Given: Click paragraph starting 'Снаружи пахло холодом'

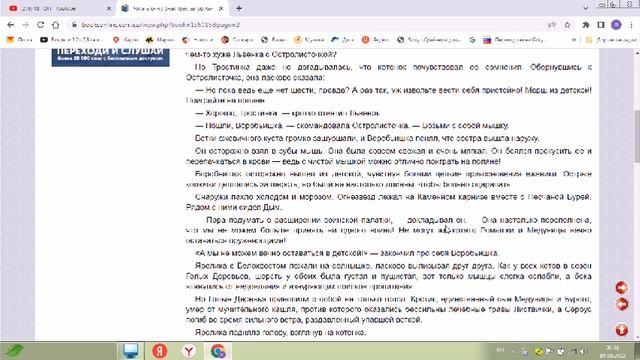Looking at the screenshot, I should coord(388,202).
